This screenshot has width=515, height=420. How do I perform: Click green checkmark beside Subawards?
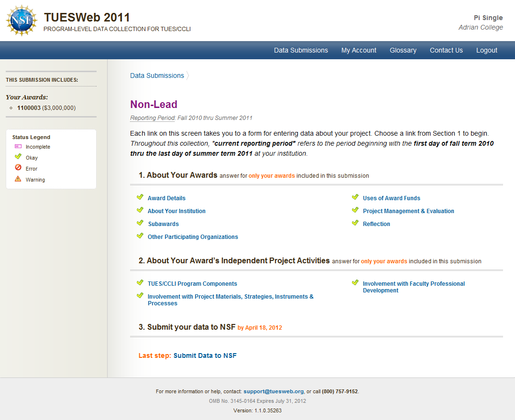pyautogui.click(x=140, y=223)
